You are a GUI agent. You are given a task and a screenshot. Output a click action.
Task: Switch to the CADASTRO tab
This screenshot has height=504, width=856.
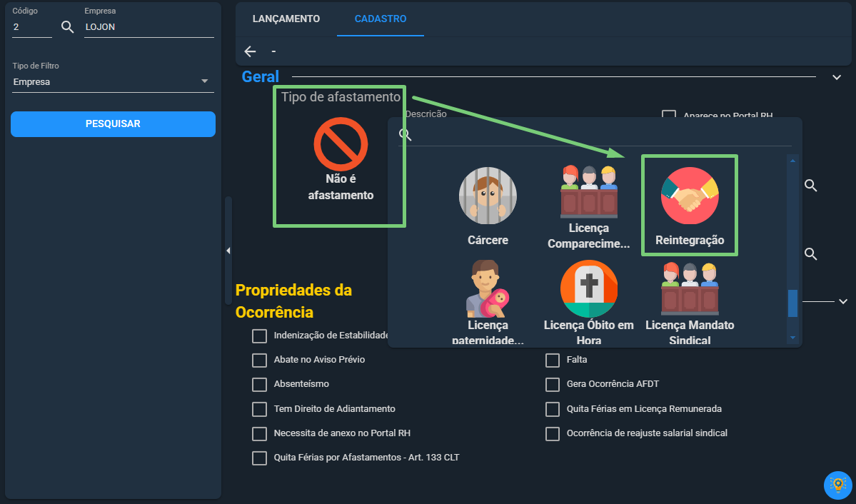(381, 19)
